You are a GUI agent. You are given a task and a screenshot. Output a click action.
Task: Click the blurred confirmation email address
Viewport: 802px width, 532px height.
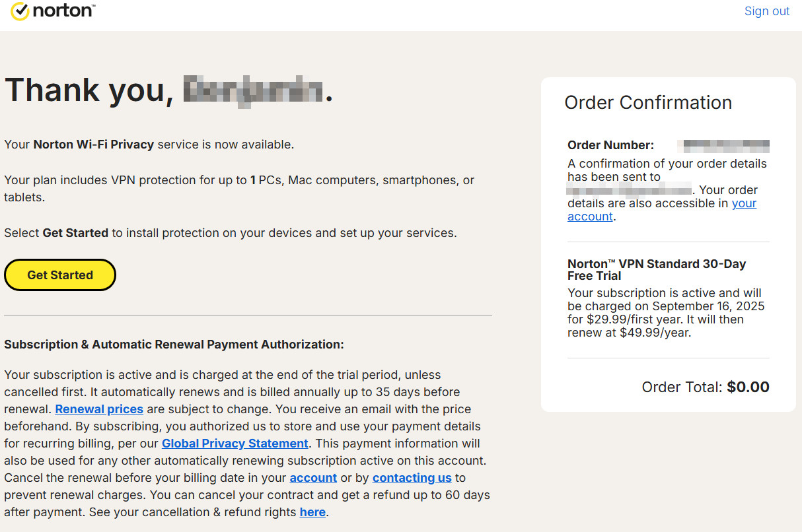[629, 191]
